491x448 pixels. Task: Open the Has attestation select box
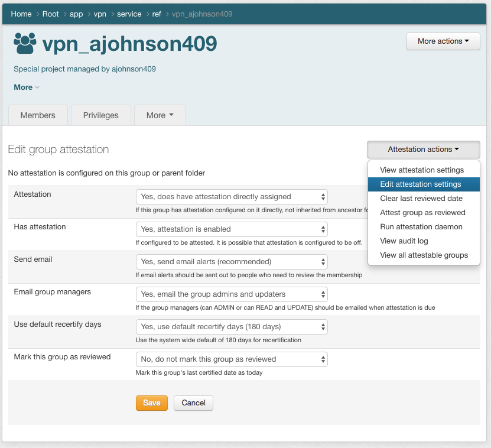pyautogui.click(x=232, y=229)
